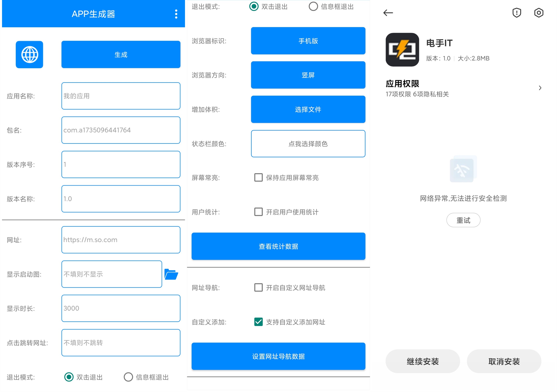Viewport: 557px width, 392px height.
Task: Click 继续安装 to continue installation
Action: 423,362
